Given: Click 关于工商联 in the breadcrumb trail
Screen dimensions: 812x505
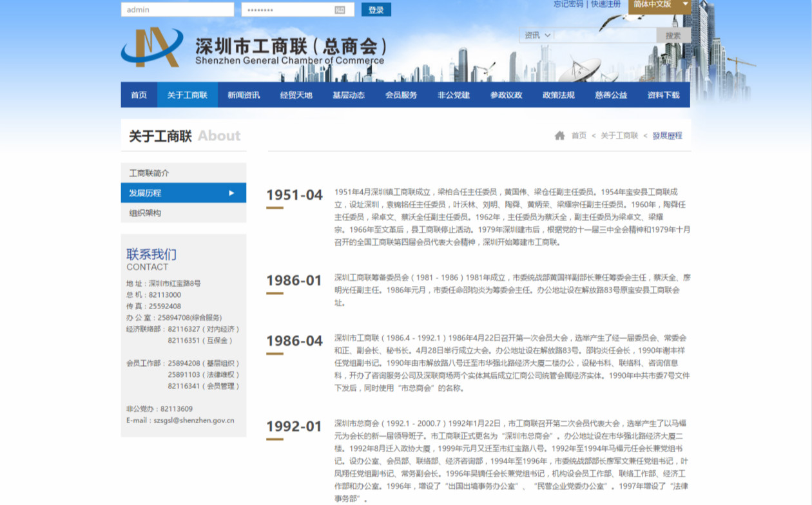Looking at the screenshot, I should (x=620, y=136).
